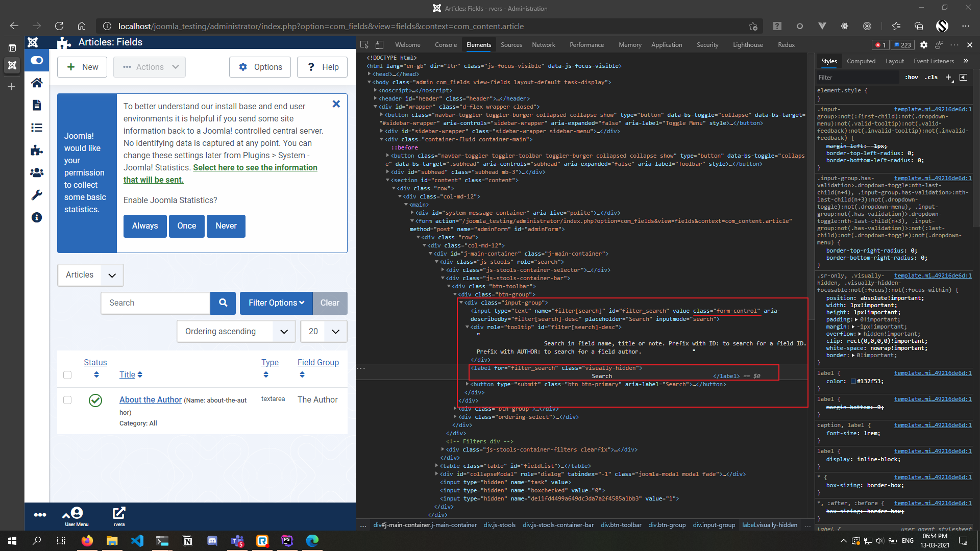Go to browser home page
This screenshot has width=980, height=551.
[x=82, y=26]
